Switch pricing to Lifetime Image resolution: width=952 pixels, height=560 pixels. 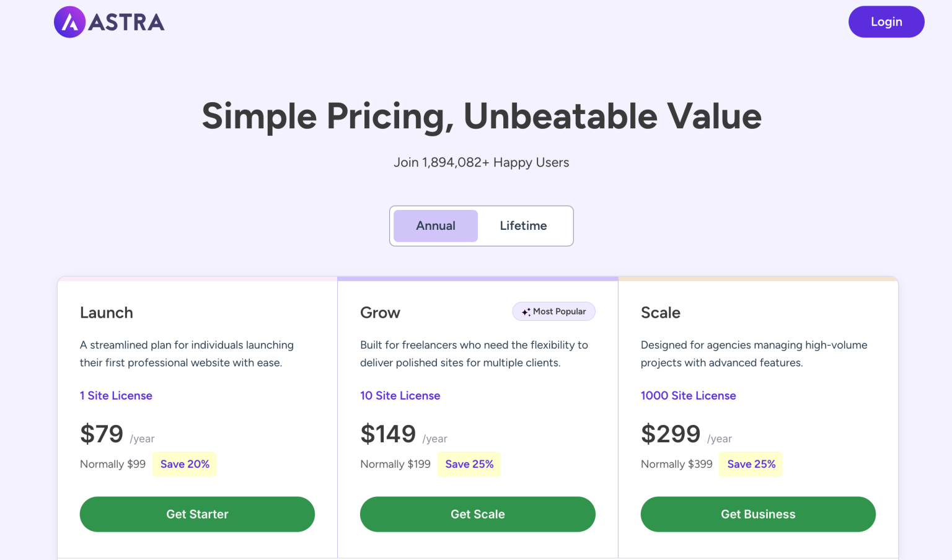pyautogui.click(x=523, y=226)
